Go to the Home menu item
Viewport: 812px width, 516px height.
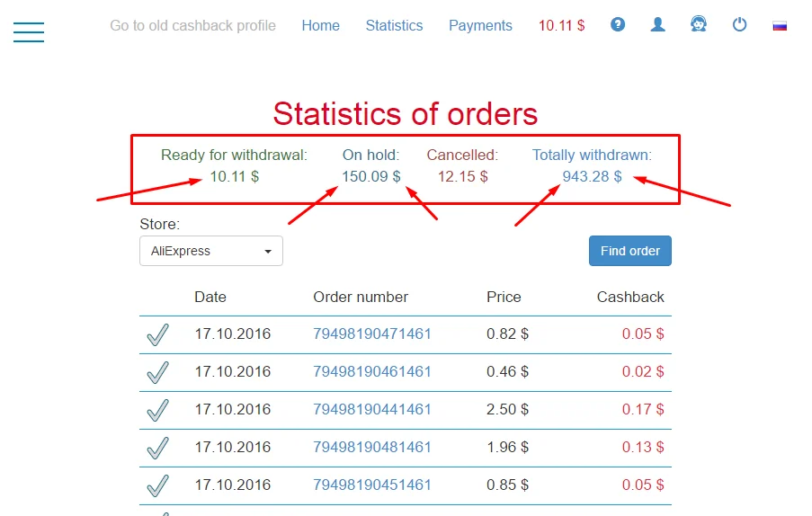(x=320, y=25)
